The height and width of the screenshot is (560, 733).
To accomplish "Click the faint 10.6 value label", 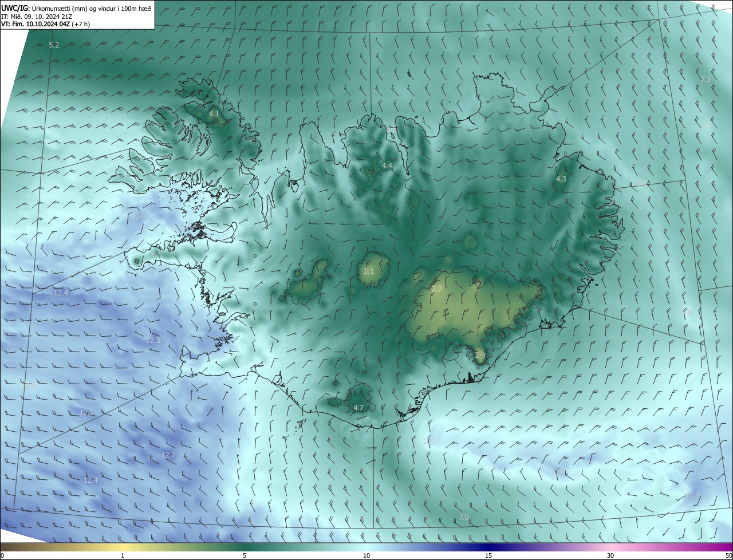I will (29, 386).
